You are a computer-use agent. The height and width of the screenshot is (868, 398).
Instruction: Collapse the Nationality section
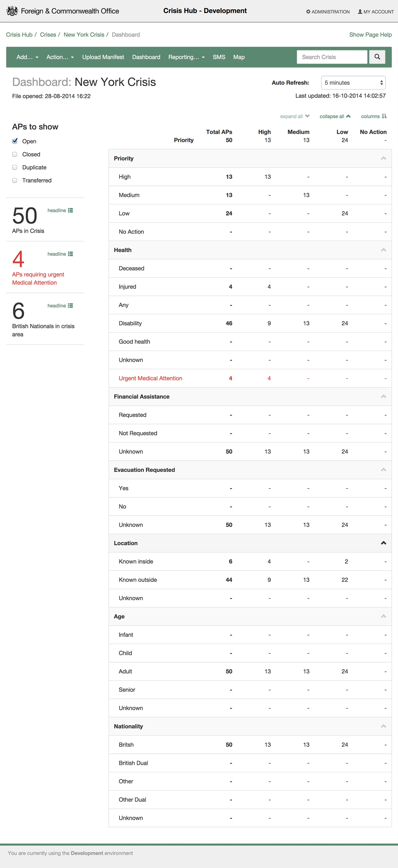(x=383, y=726)
